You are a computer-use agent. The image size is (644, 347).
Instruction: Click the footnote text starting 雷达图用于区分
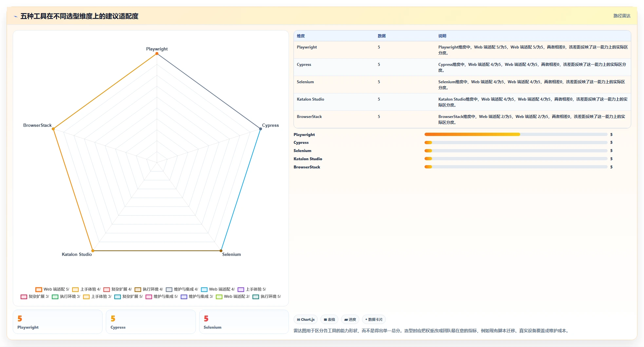(x=431, y=331)
